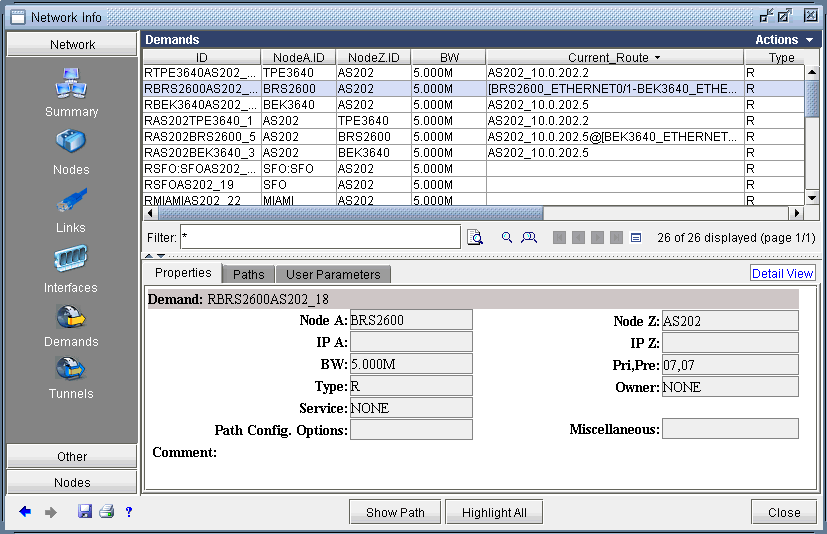
Task: Click inside the Filter text field
Action: tap(320, 237)
